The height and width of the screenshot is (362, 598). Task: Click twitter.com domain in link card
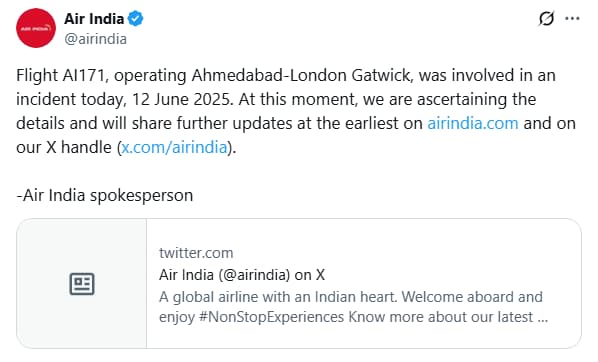[x=196, y=253]
